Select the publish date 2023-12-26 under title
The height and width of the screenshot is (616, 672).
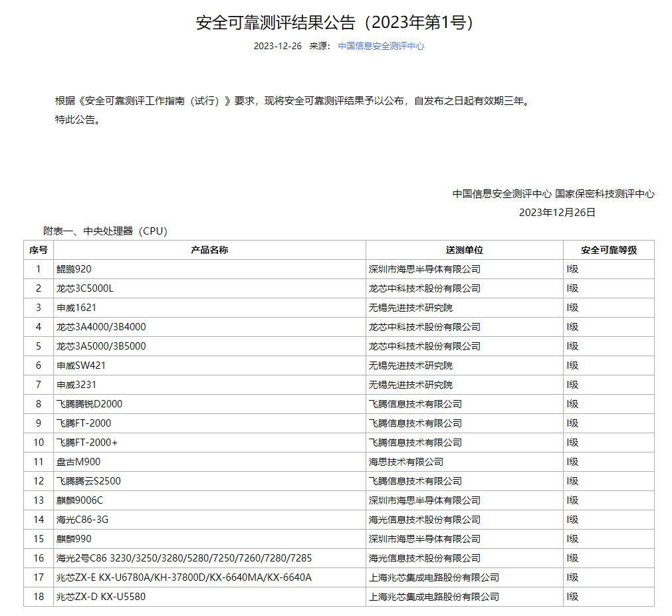coord(278,46)
